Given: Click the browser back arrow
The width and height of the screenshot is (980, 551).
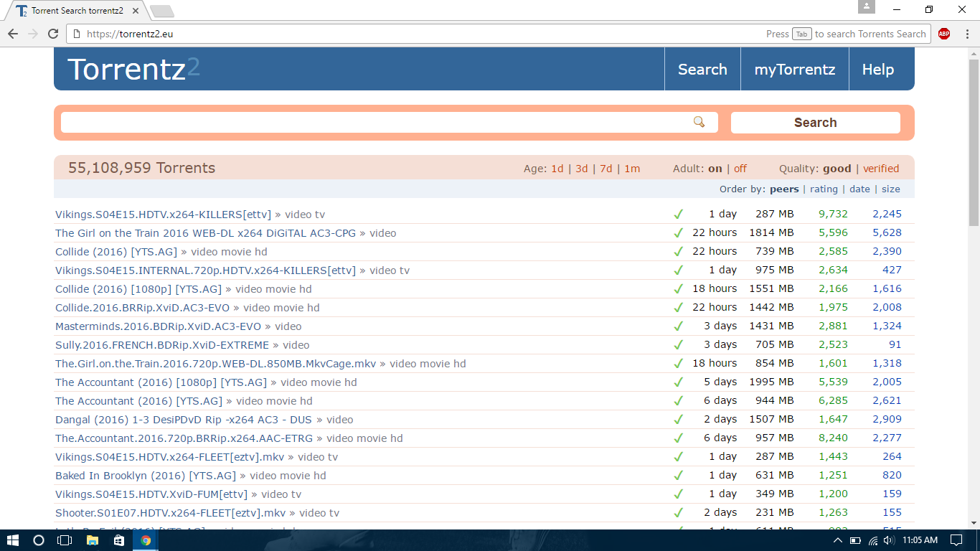Looking at the screenshot, I should (x=13, y=34).
